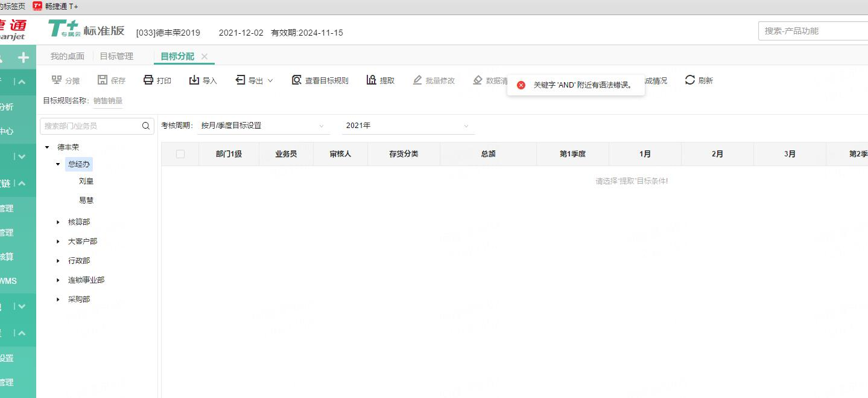
Task: Open the 中心 entry in green sidebar
Action: coord(7,131)
